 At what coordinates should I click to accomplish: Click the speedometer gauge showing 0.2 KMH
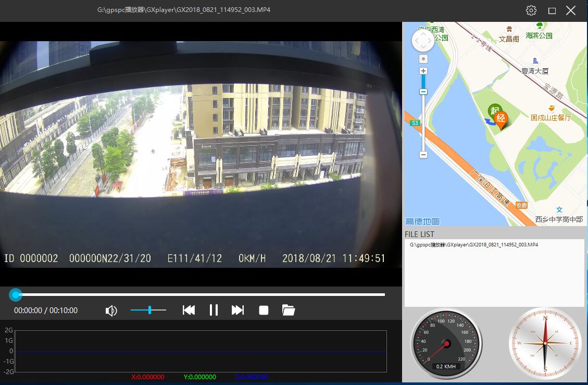[x=446, y=343]
